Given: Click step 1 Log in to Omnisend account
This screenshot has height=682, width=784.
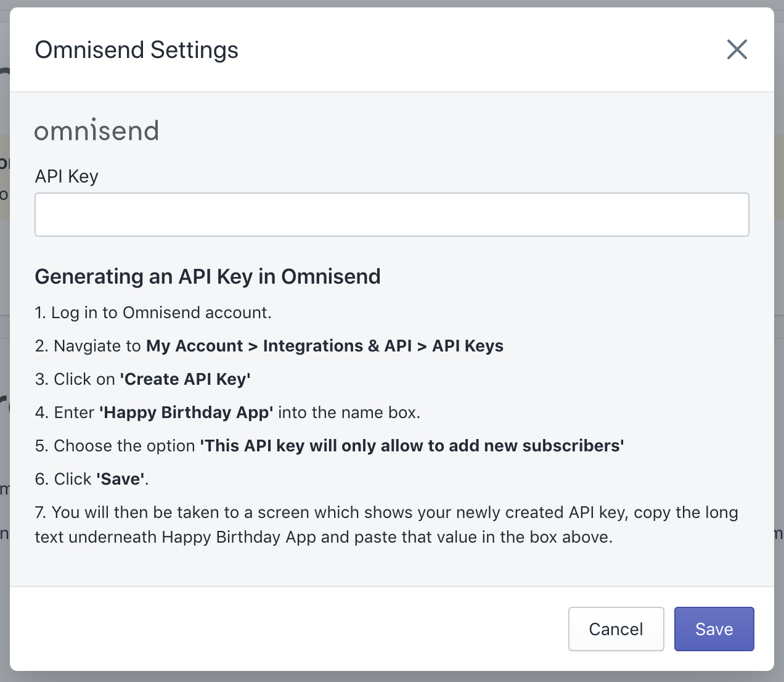Looking at the screenshot, I should [153, 313].
